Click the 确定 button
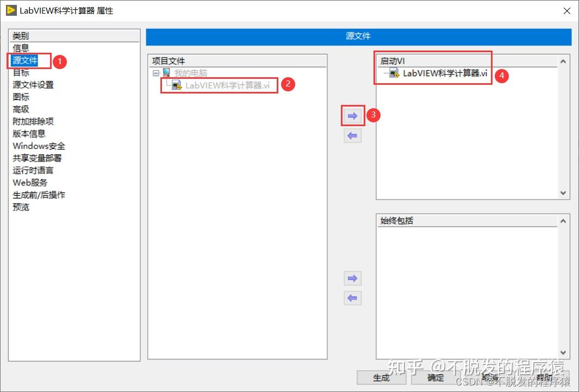 435,377
